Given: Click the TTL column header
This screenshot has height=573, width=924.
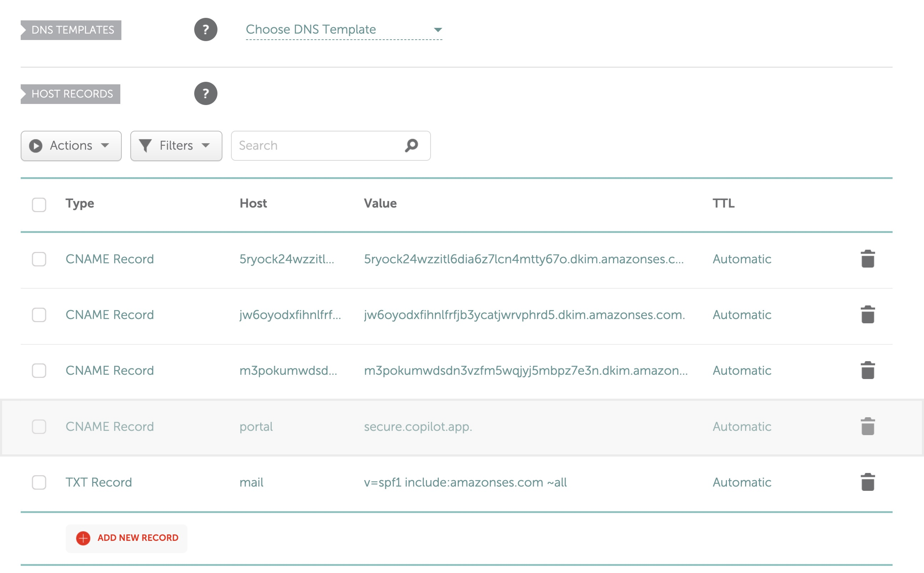Looking at the screenshot, I should [723, 203].
